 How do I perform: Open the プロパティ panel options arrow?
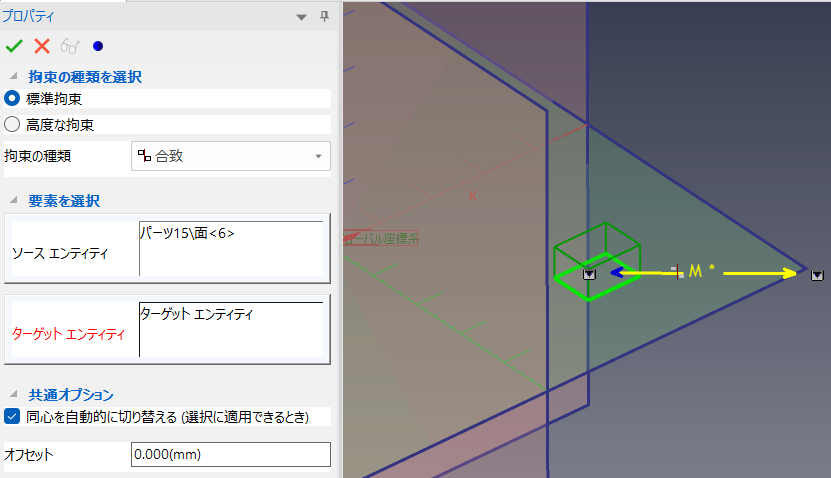(x=301, y=16)
